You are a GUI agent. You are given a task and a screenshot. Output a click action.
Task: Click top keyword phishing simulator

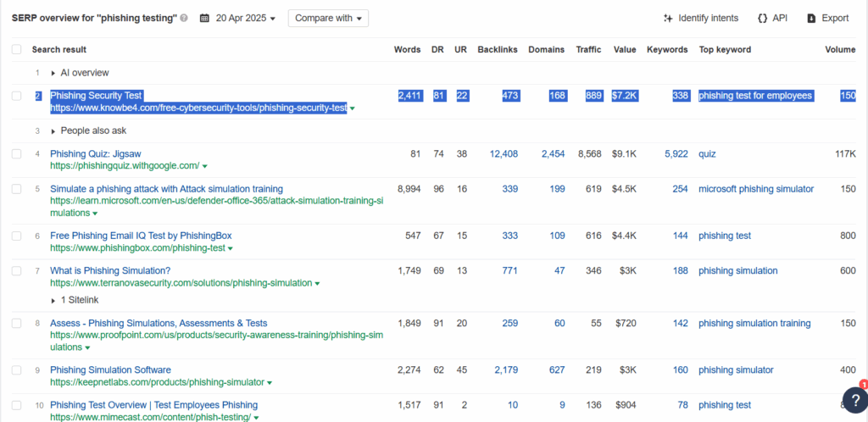pyautogui.click(x=736, y=370)
